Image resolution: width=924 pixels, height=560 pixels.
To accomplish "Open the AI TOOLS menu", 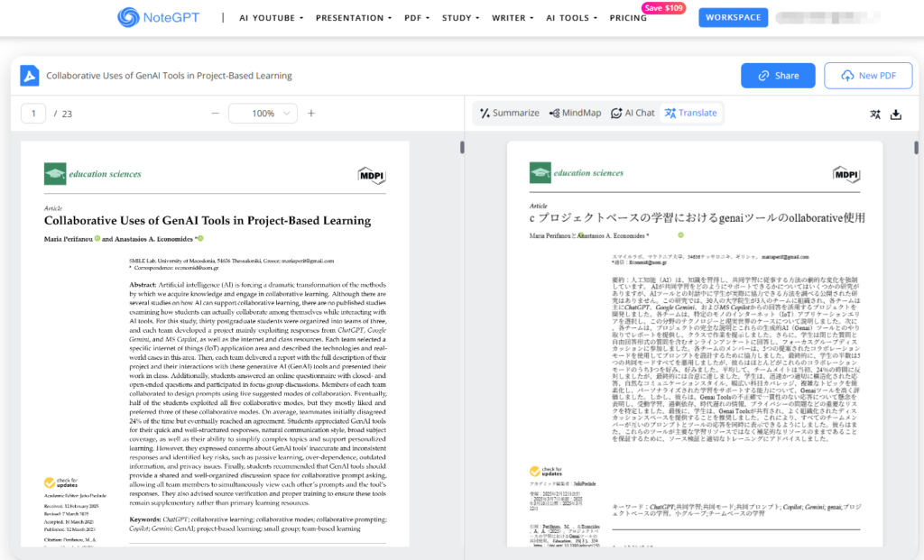I will pos(570,17).
